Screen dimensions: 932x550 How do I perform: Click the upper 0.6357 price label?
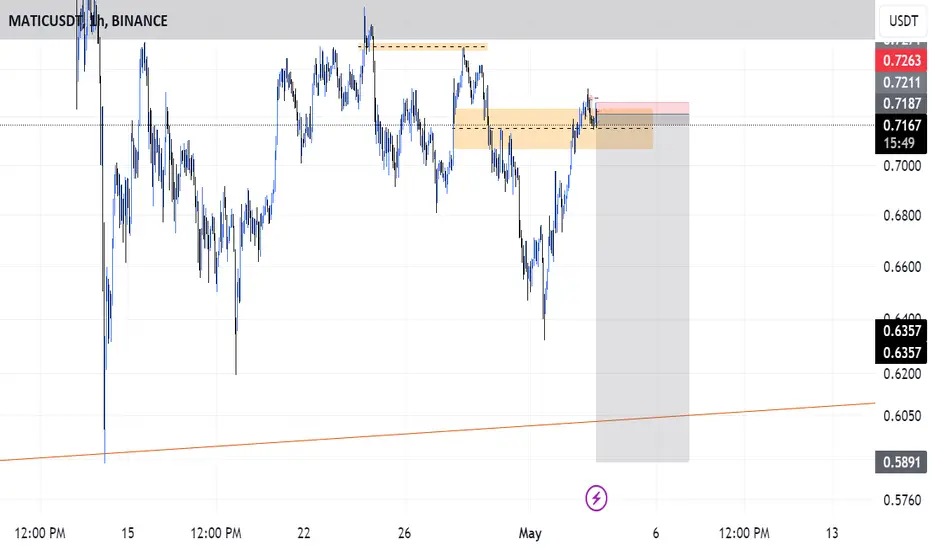[901, 331]
